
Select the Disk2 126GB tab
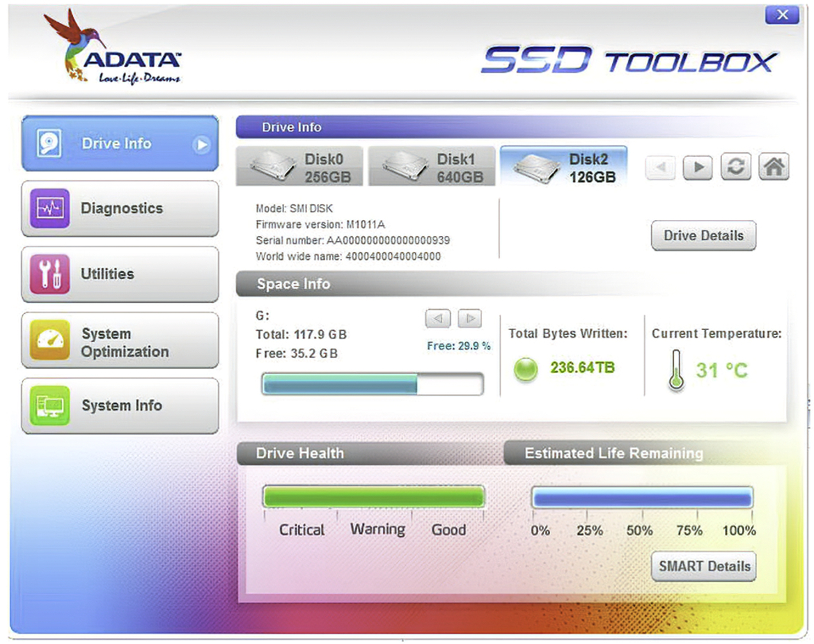[564, 166]
